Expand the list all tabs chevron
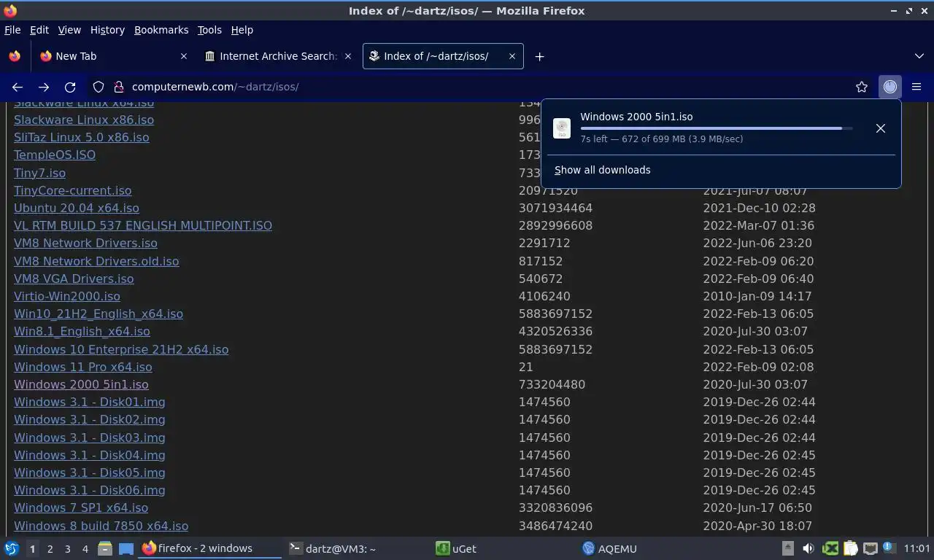This screenshot has height=560, width=934. coord(919,56)
